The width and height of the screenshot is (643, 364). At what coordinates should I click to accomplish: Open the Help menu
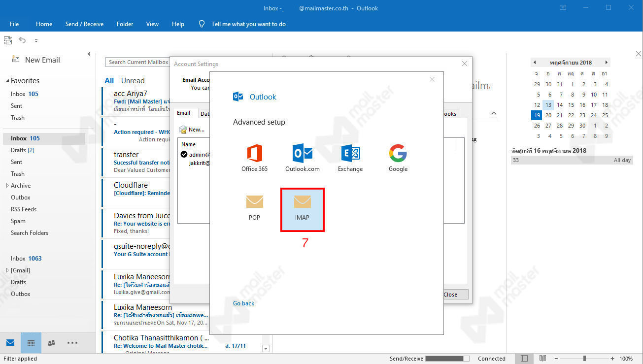coord(178,24)
